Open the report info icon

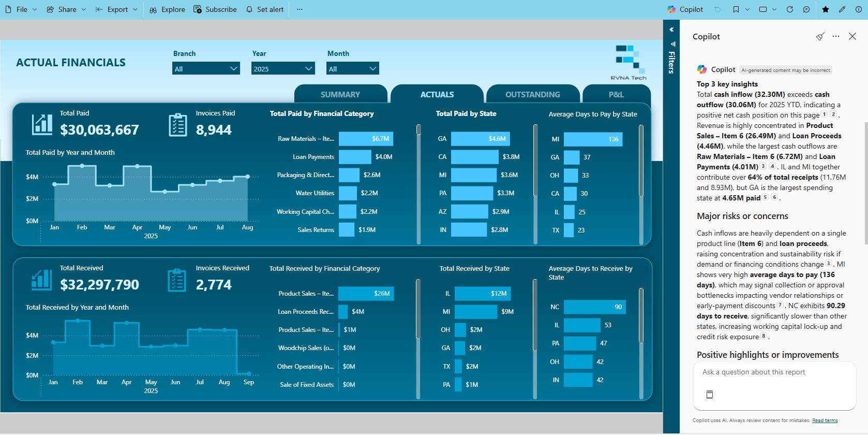859,9
